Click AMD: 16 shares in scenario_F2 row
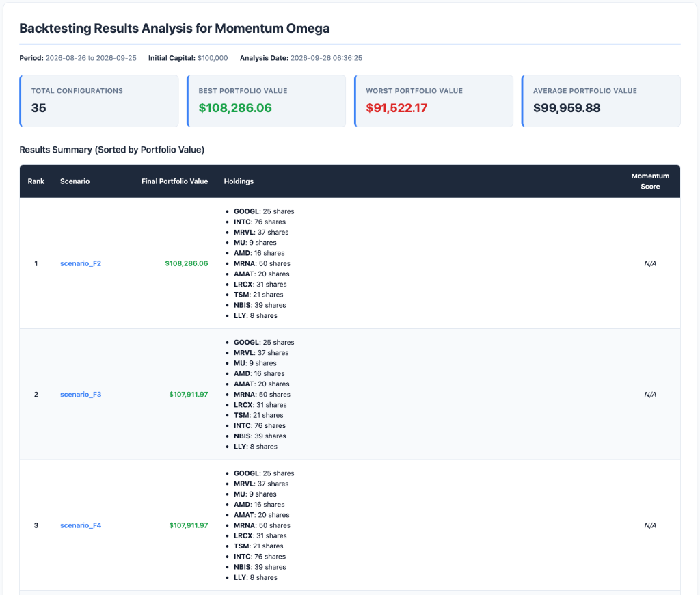 tap(259, 253)
